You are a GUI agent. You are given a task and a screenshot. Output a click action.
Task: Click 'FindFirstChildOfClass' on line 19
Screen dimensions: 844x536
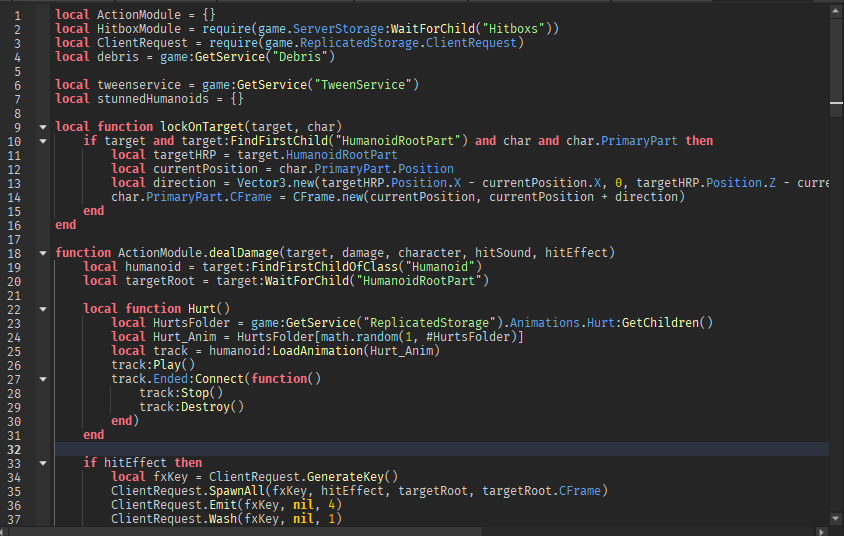(324, 266)
